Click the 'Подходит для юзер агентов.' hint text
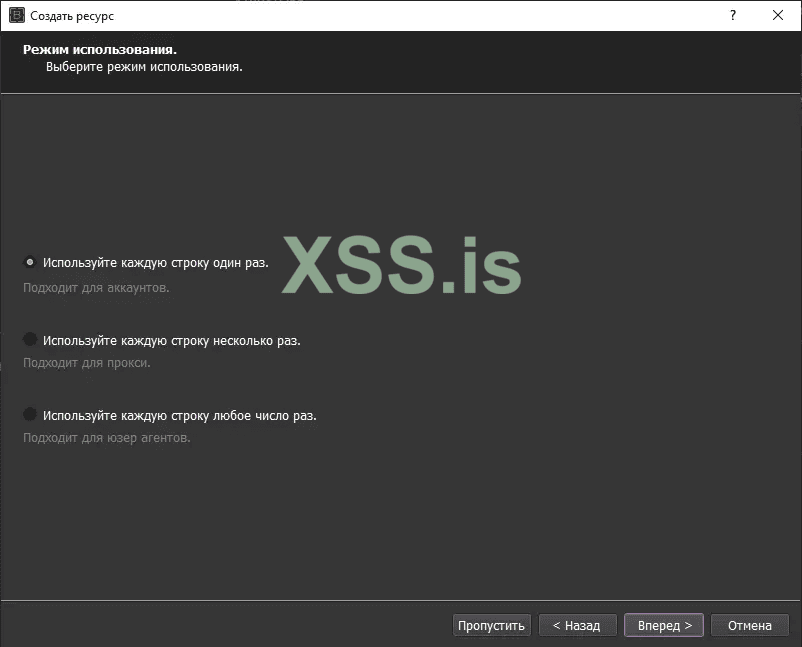This screenshot has height=647, width=802. pos(107,438)
